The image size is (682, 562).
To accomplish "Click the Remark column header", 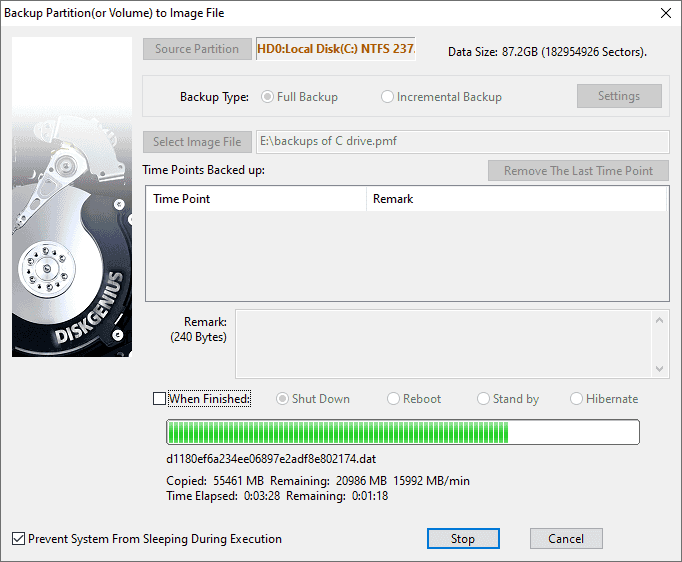I will click(516, 199).
